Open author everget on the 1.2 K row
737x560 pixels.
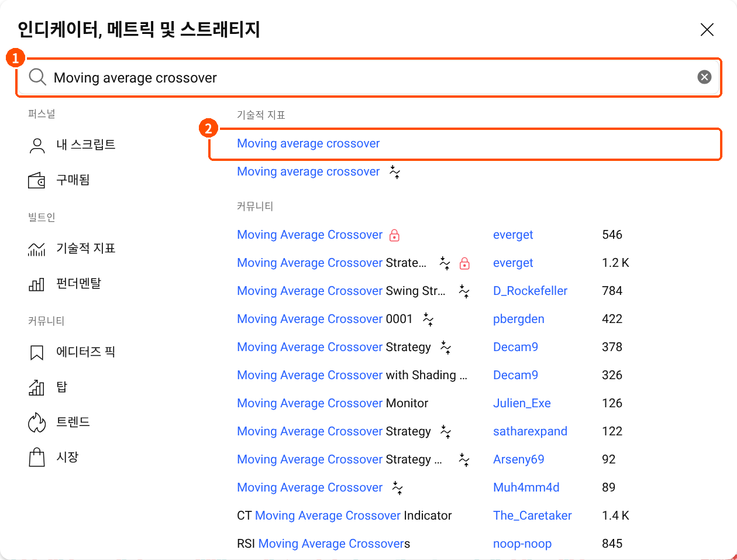513,263
